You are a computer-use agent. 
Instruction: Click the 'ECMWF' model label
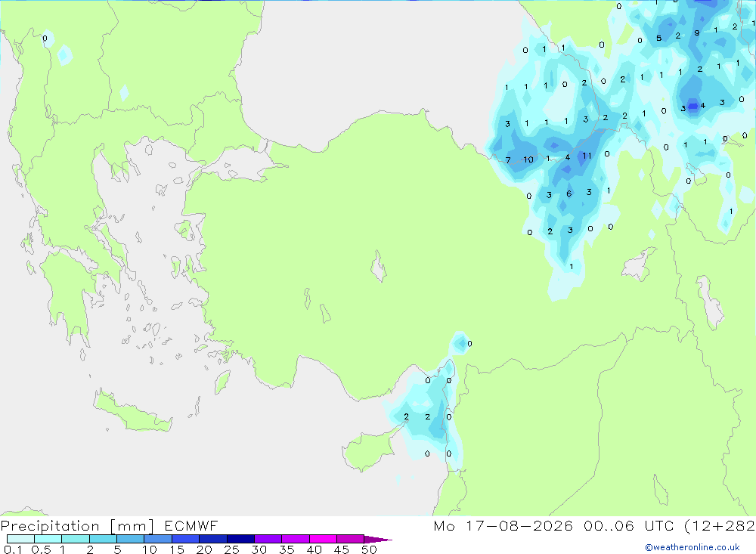click(191, 525)
